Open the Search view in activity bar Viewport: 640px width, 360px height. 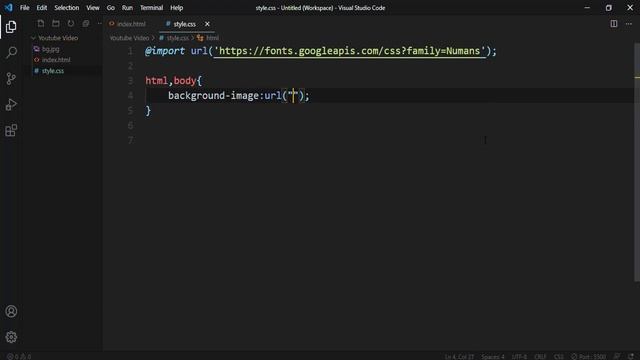[x=11, y=52]
